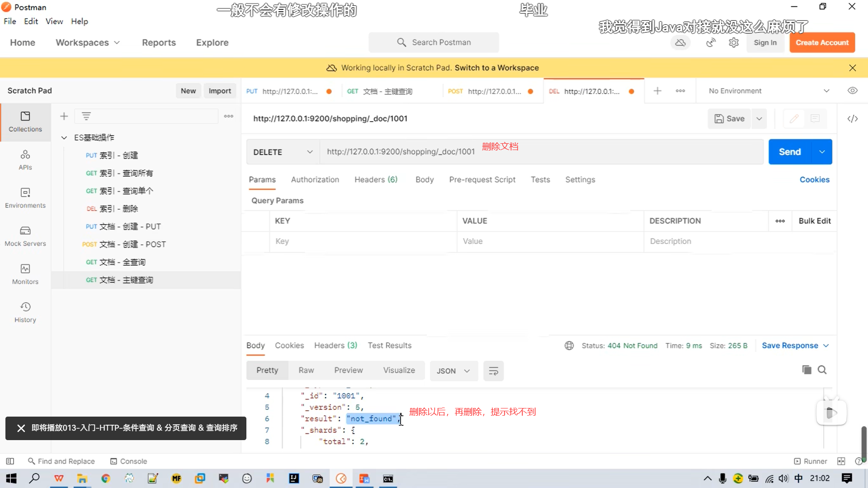Screen dimensions: 868x488
Task: Open the Collections sidebar panel
Action: coord(25,122)
